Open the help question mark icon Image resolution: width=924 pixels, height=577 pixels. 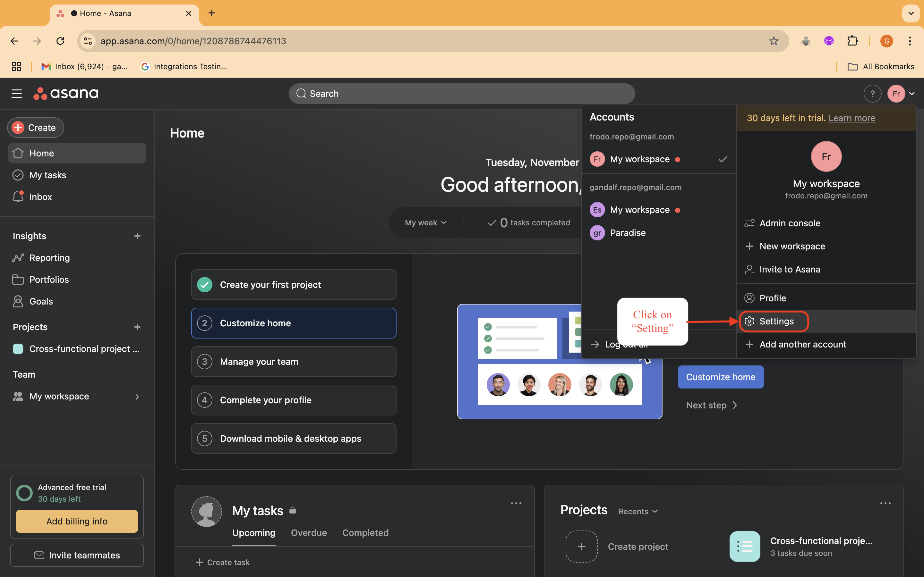(x=872, y=94)
